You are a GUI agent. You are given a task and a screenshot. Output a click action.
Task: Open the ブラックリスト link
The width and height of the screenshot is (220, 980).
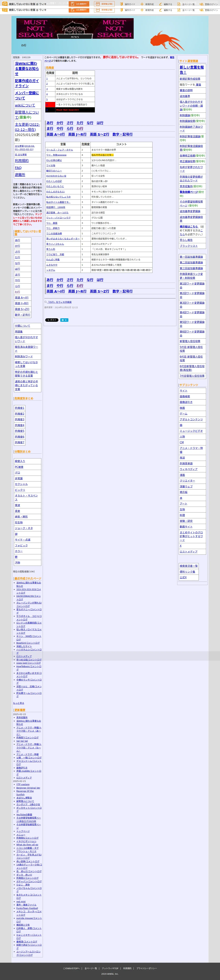pos(189,246)
